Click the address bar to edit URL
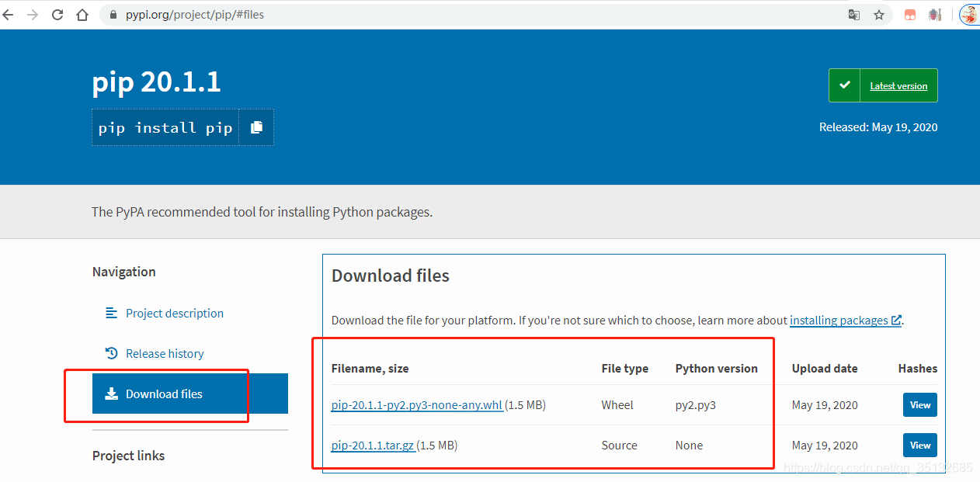Viewport: 980px width, 482px height. click(233, 14)
